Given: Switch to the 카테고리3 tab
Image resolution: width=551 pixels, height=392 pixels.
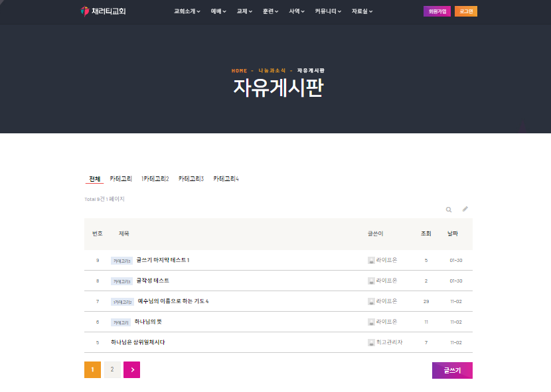Looking at the screenshot, I should click(x=191, y=178).
